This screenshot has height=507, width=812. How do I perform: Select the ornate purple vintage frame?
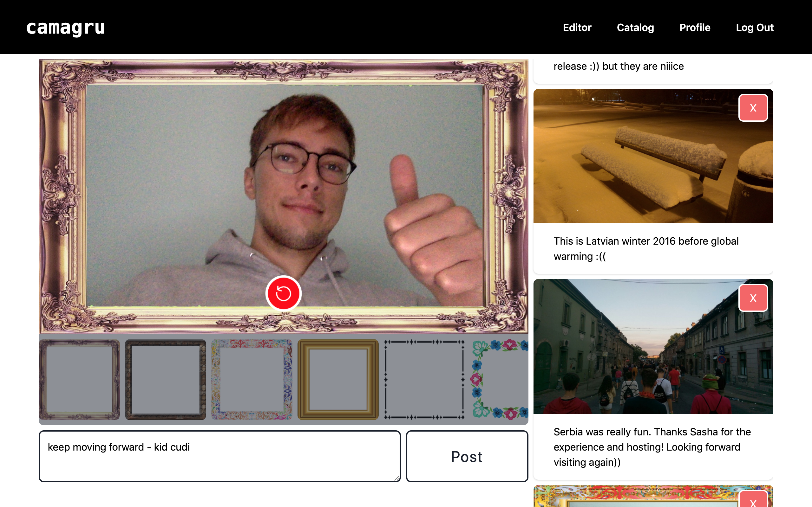[79, 380]
